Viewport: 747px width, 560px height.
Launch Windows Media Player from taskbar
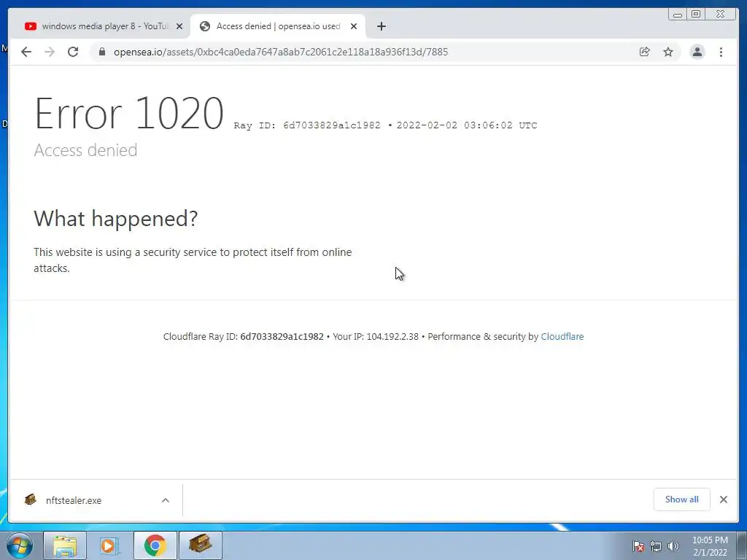click(109, 545)
